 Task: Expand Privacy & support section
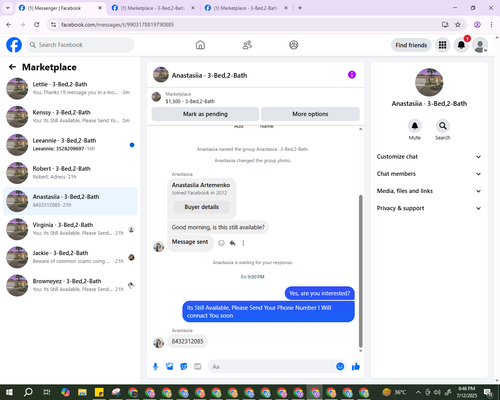pyautogui.click(x=429, y=208)
